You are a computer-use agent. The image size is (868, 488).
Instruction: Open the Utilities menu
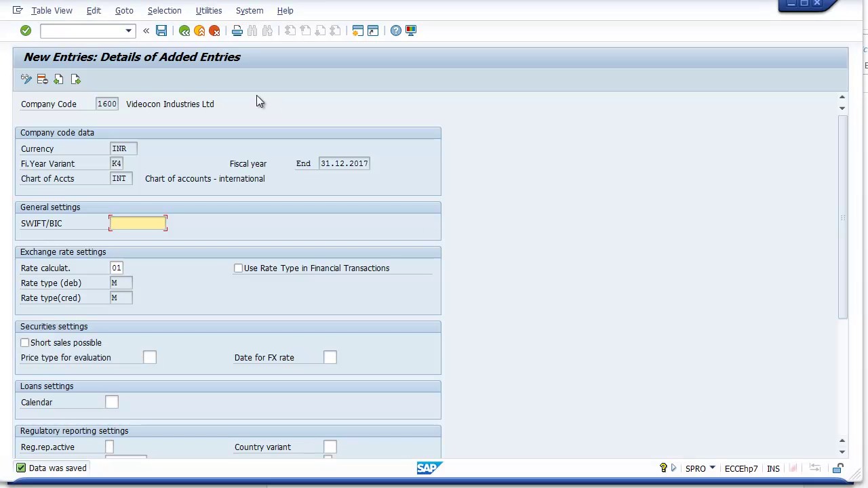pyautogui.click(x=209, y=10)
